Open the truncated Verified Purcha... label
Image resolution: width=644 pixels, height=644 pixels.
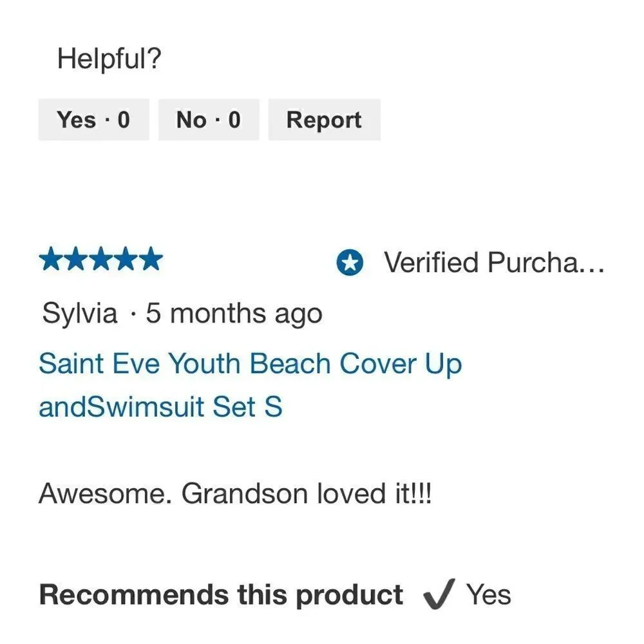pyautogui.click(x=494, y=262)
